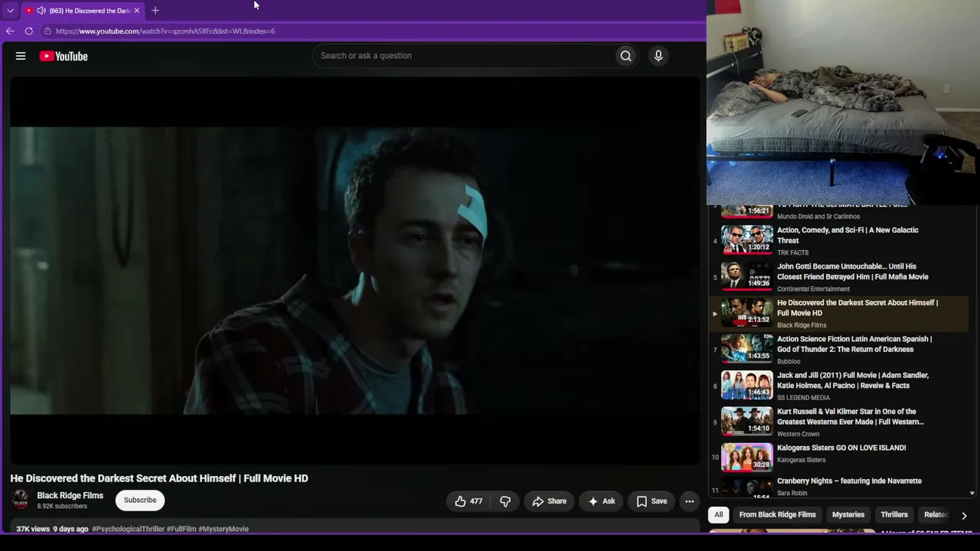Play 'John Gotti Became Untouchable' playlist title
The image size is (980, 551).
click(853, 272)
